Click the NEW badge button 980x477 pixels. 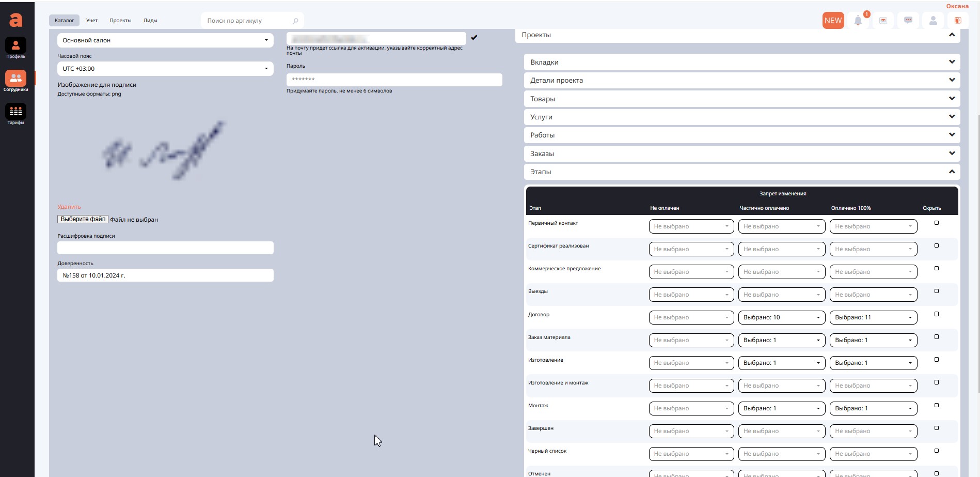click(833, 21)
